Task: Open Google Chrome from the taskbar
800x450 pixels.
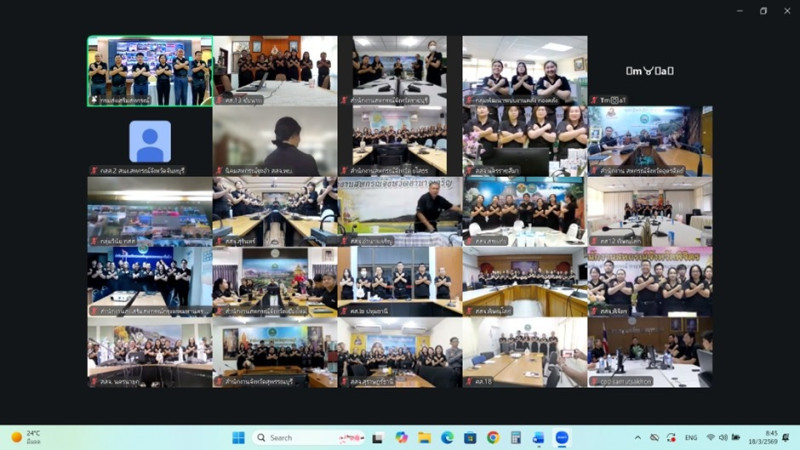Action: [x=493, y=437]
